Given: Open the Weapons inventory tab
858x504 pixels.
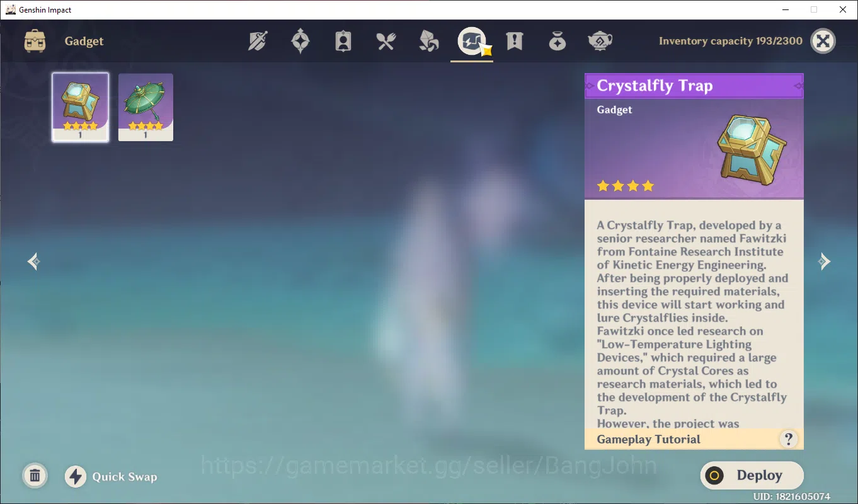Looking at the screenshot, I should coord(258,41).
